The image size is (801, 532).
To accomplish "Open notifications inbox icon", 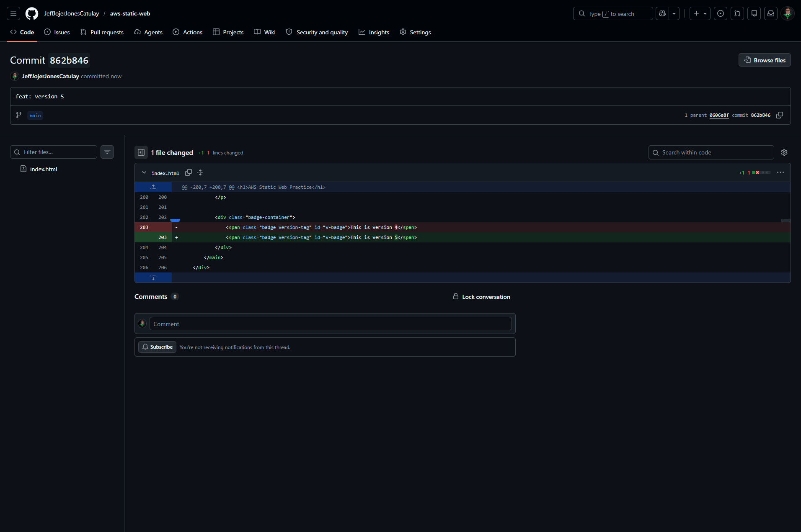I will coord(771,13).
